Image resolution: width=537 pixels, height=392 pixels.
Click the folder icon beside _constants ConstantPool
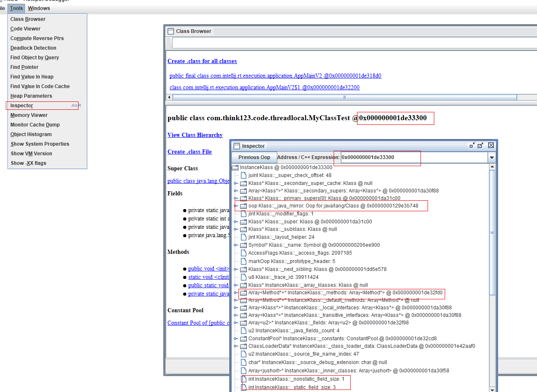coord(243,339)
